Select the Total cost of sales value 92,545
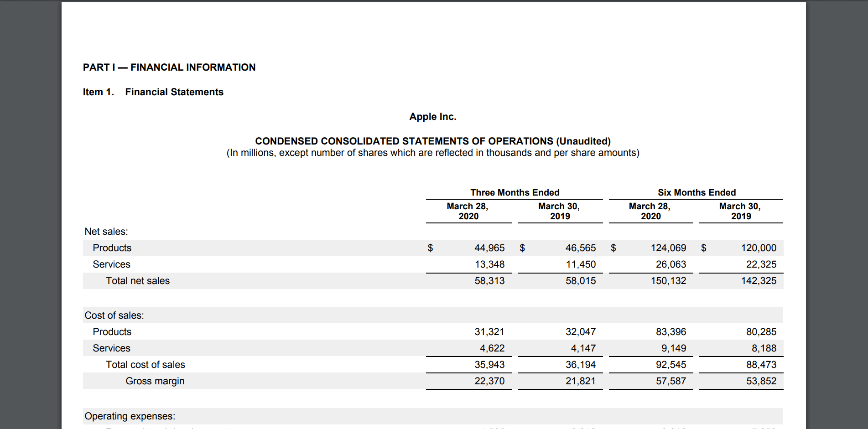868x429 pixels. [671, 365]
